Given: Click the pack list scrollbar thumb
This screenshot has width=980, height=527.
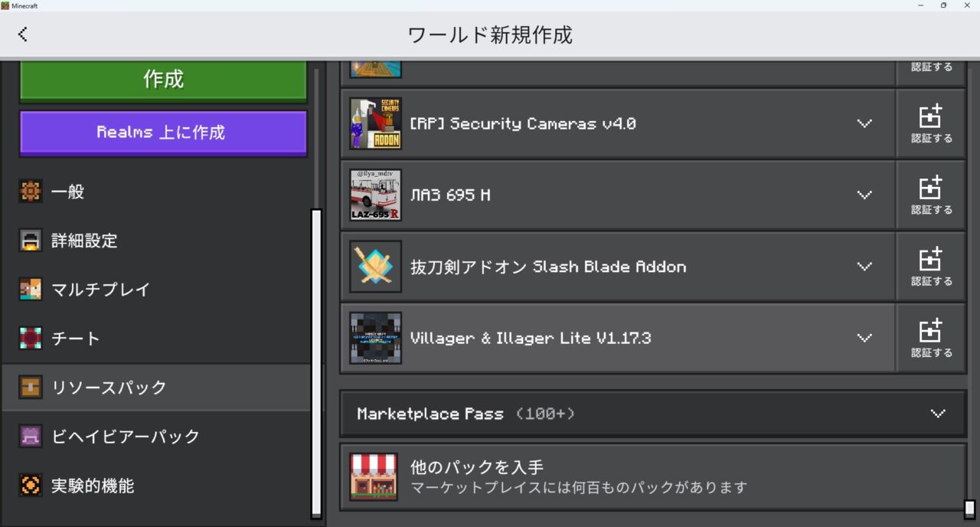Looking at the screenshot, I should 969,509.
